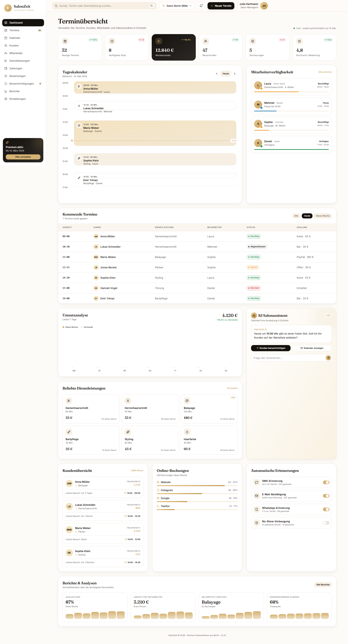
Task: Click Verwalten in Beliebte Dienstleistungen
Action: pos(232,388)
